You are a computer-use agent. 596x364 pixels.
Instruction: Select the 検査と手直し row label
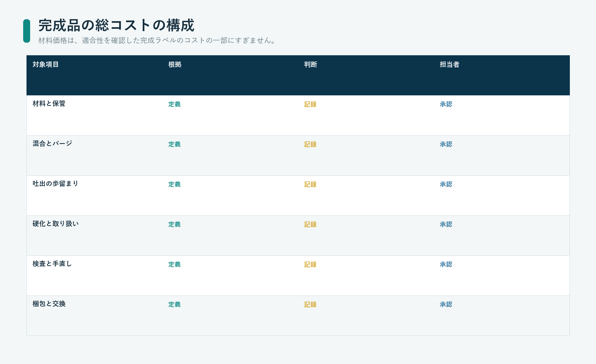click(52, 264)
